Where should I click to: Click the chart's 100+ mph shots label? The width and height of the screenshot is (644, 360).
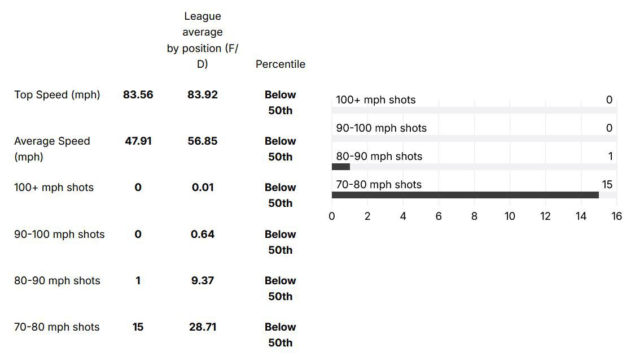click(x=376, y=100)
